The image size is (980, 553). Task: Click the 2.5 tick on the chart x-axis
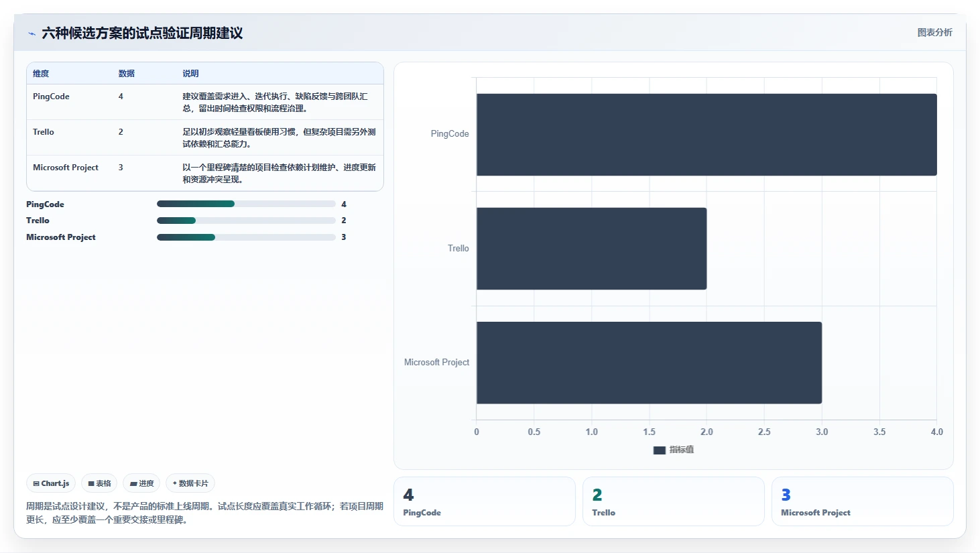[764, 432]
